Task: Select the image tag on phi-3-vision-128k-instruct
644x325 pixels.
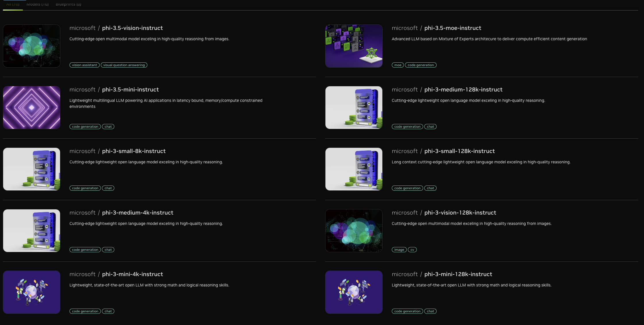Action: pos(399,250)
